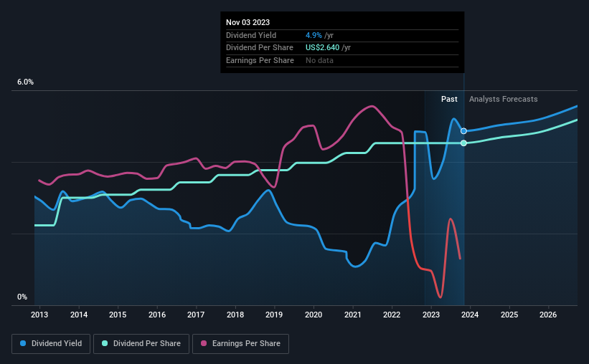This screenshot has width=589, height=364.
Task: Click the 2026 year axis label
Action: [548, 315]
